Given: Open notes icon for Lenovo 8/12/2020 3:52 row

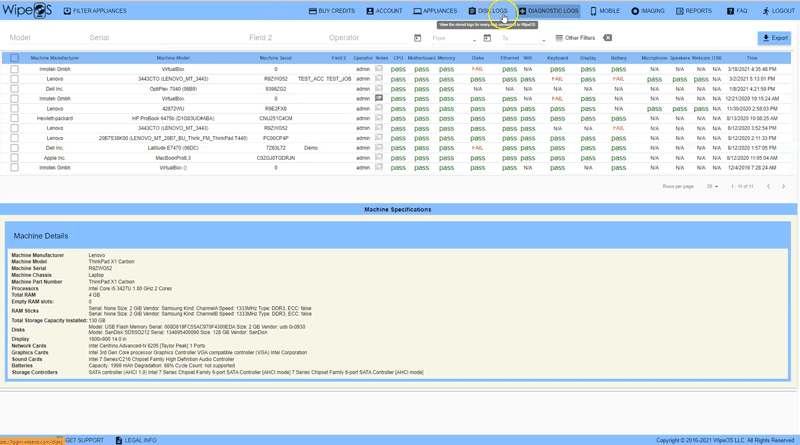Looking at the screenshot, I should point(379,128).
